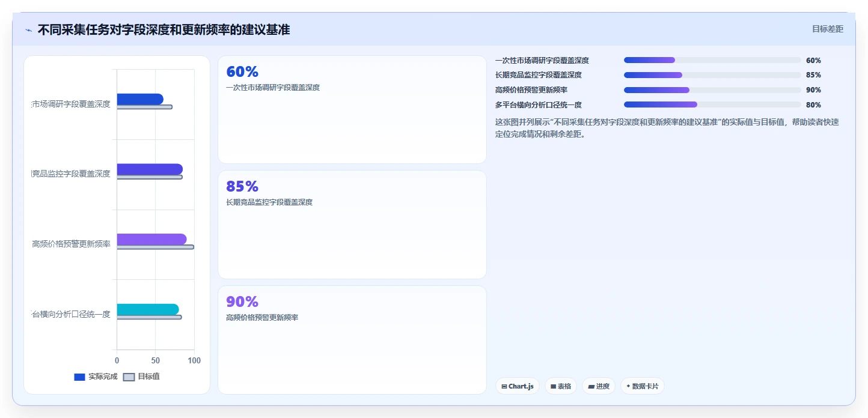This screenshot has height=418, width=868.
Task: Click the gray target bar under 市场调研字段覆盖深度
Action: point(144,107)
